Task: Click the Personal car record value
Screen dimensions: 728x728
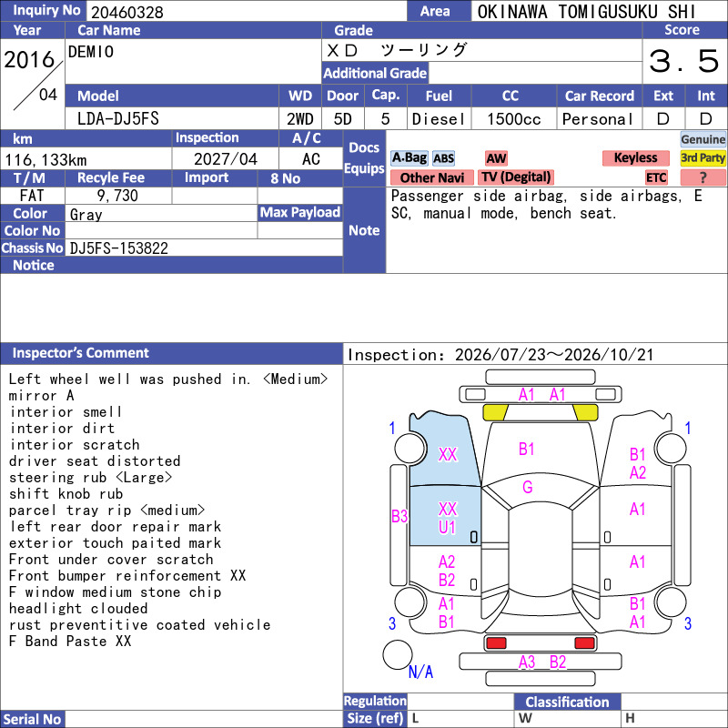Action: 598,119
